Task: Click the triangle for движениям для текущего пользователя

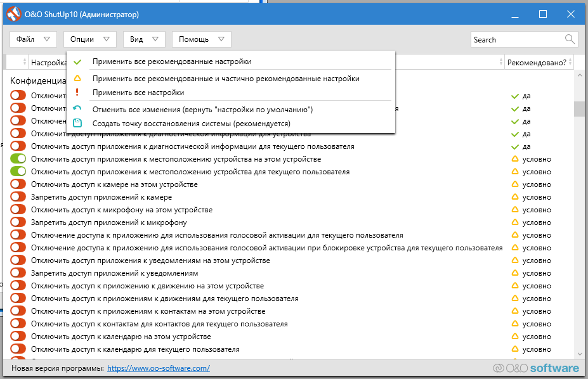Action: point(515,299)
